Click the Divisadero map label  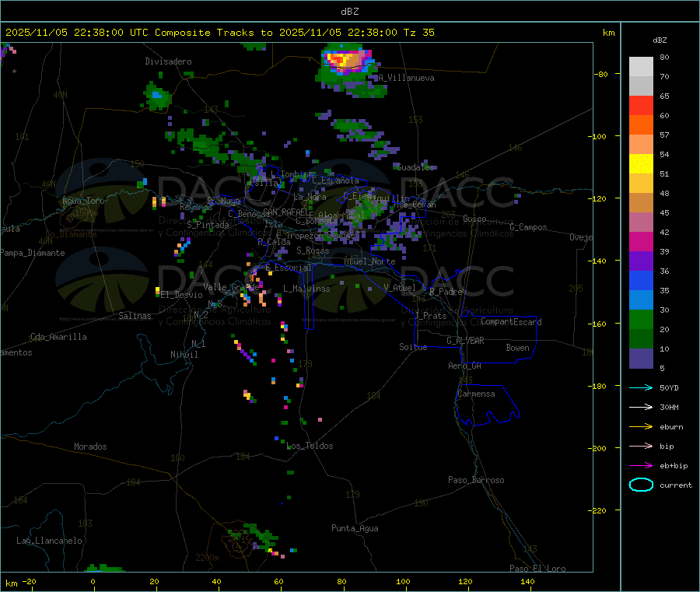[x=168, y=61]
